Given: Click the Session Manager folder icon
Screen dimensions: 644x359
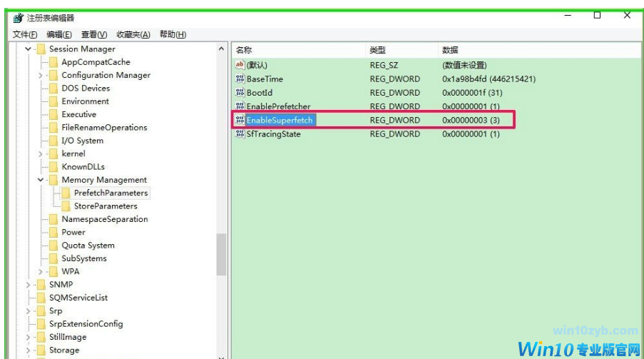Looking at the screenshot, I should click(x=41, y=49).
